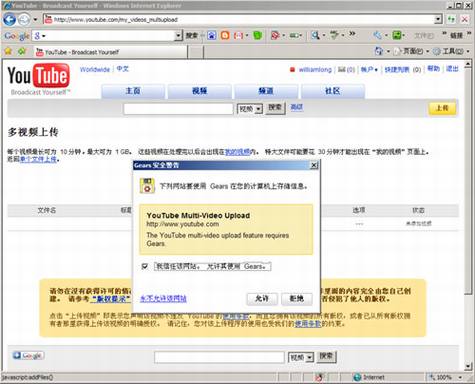Open the top 视频 search type dropdown
Screen dimensions: 475x384
(x=250, y=109)
